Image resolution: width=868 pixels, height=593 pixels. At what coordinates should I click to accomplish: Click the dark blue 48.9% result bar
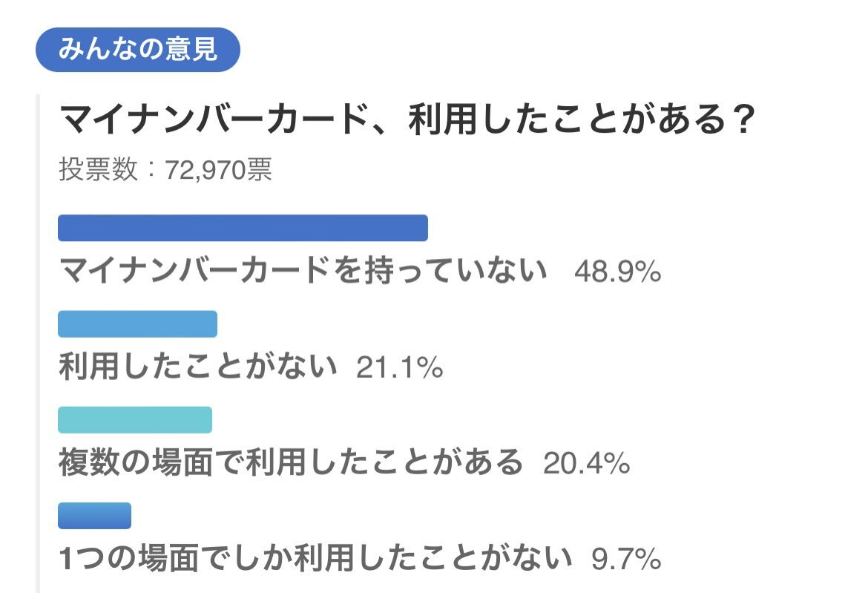tap(243, 228)
